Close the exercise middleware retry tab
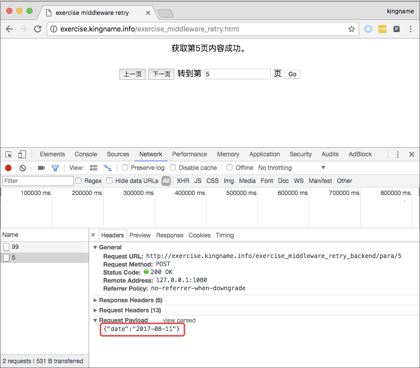The image size is (420, 368). pyautogui.click(x=148, y=13)
